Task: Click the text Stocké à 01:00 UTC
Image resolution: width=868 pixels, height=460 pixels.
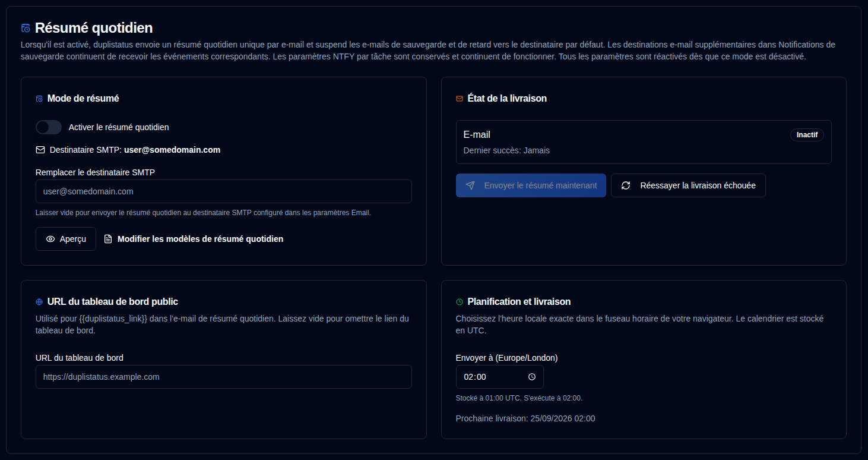Action: click(489, 398)
